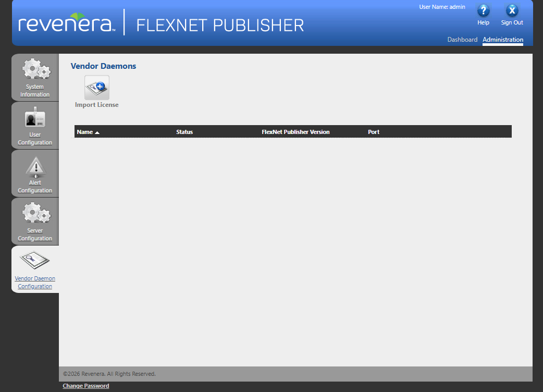Sort by the Name column header
The width and height of the screenshot is (543, 392).
click(85, 132)
